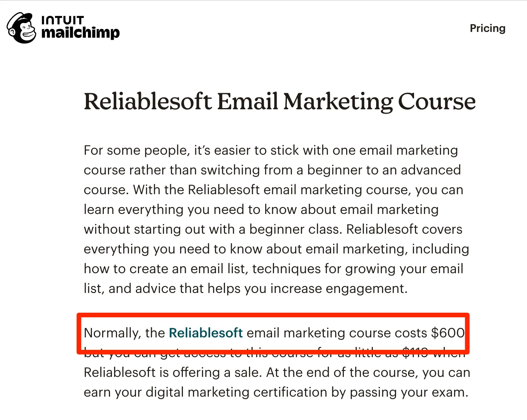
Task: Open the Pricing menu item
Action: click(x=487, y=28)
